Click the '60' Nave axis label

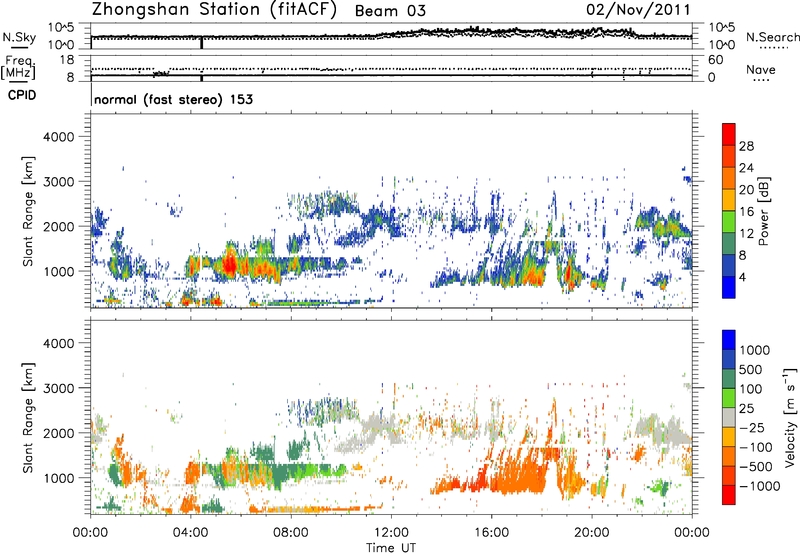715,60
